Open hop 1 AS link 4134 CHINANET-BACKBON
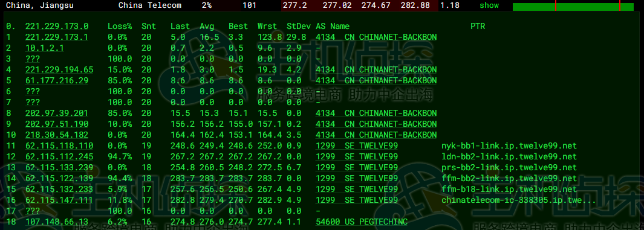Screen dimensions: 644x230 point(376,37)
